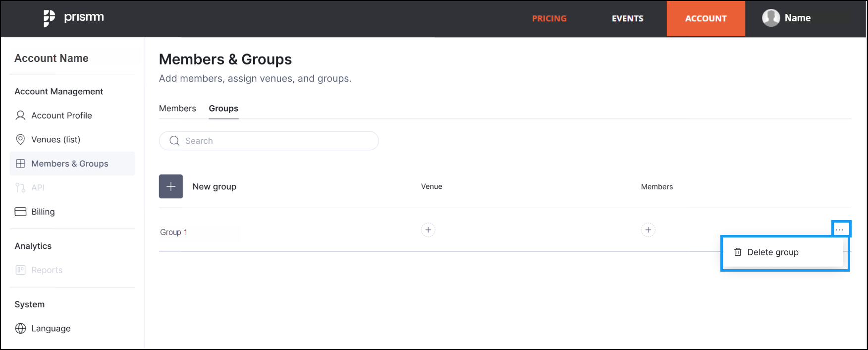This screenshot has height=350, width=868.
Task: Select the Groups tab
Action: tap(223, 109)
